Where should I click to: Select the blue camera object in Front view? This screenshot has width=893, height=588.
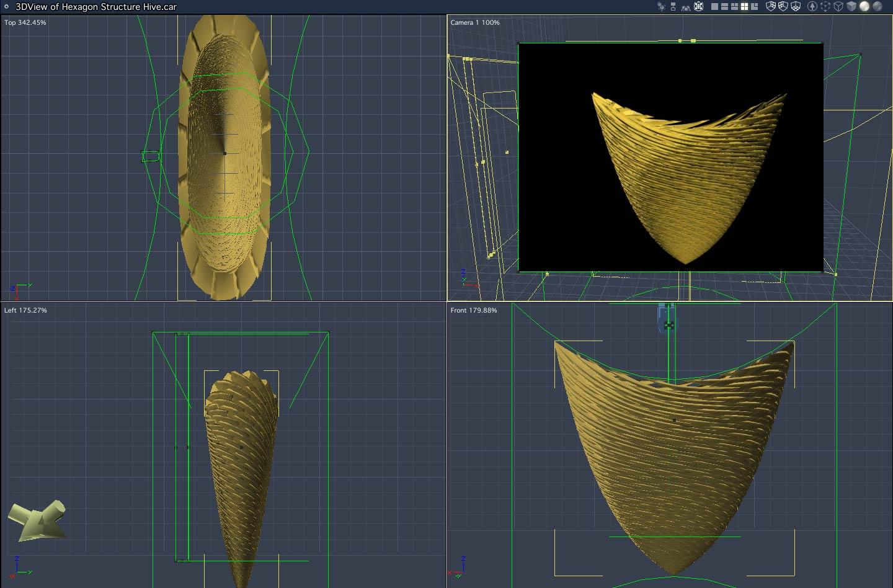click(x=667, y=319)
